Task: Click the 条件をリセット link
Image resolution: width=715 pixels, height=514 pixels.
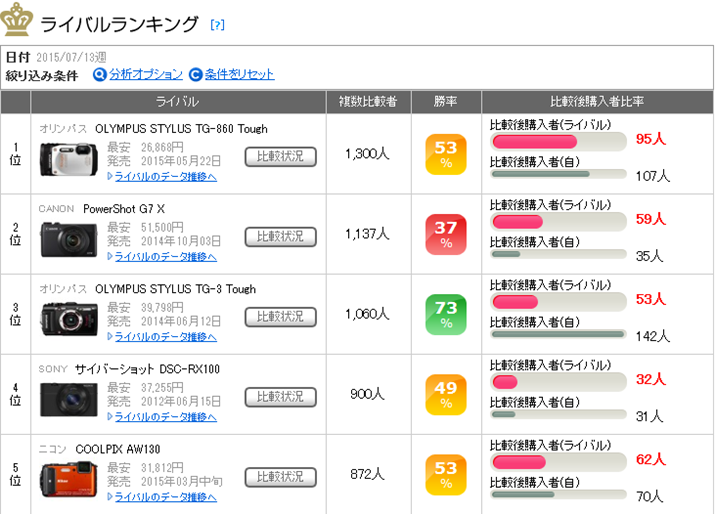Action: click(x=239, y=74)
